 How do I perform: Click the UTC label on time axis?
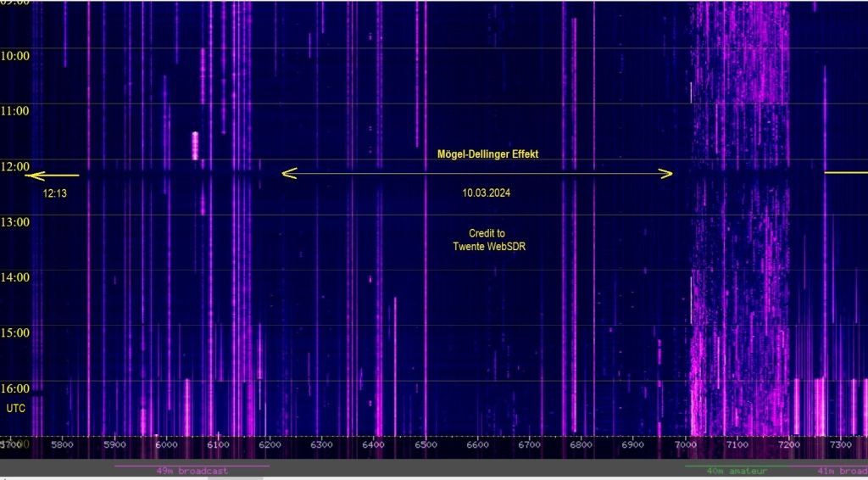16,408
